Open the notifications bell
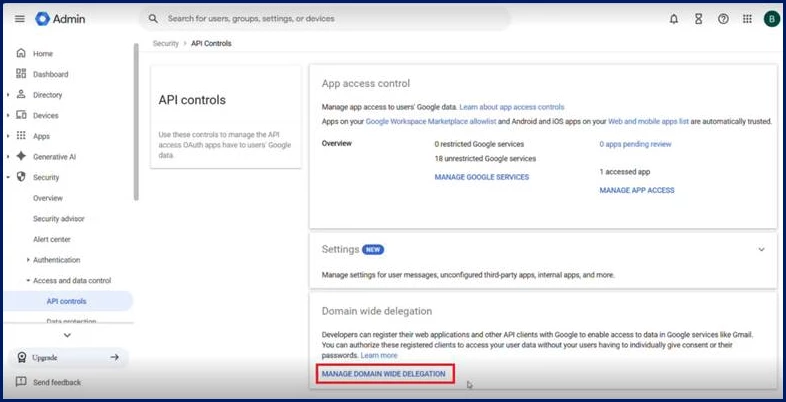Image resolution: width=786 pixels, height=402 pixels. 674,19
